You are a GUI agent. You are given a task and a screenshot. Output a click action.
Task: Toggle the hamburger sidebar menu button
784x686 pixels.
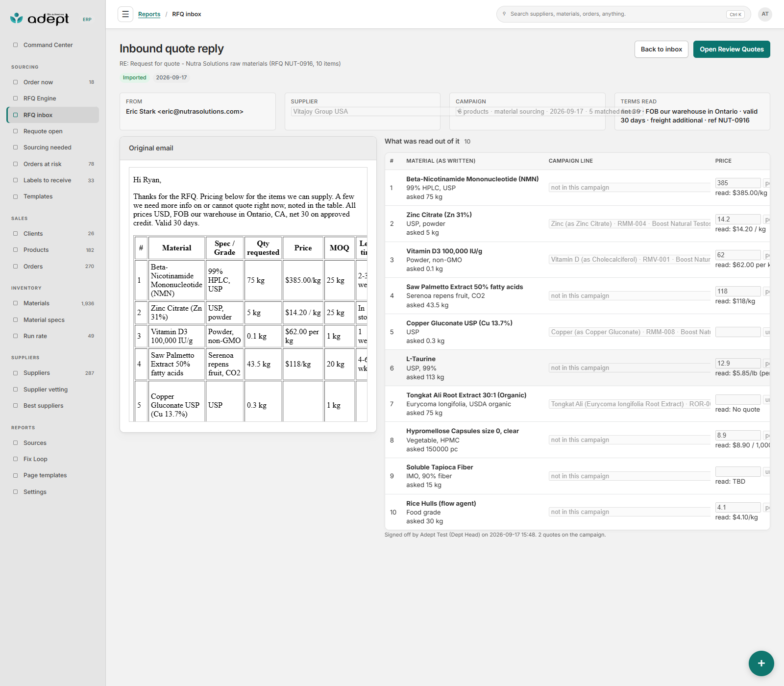pos(125,14)
